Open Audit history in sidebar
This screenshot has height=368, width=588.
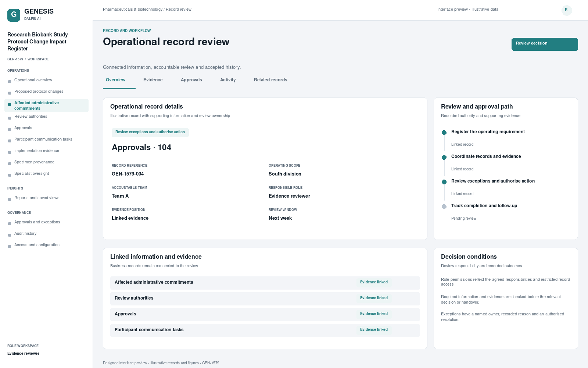(46, 234)
